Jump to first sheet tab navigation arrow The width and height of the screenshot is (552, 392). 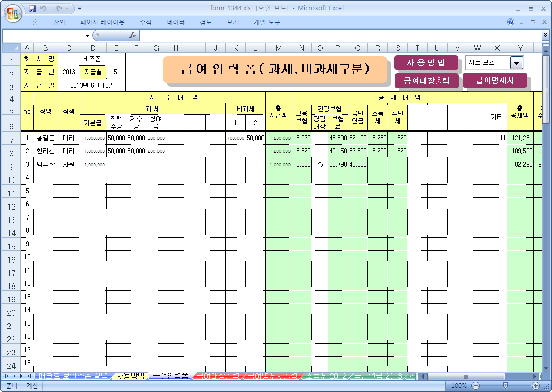[7, 376]
